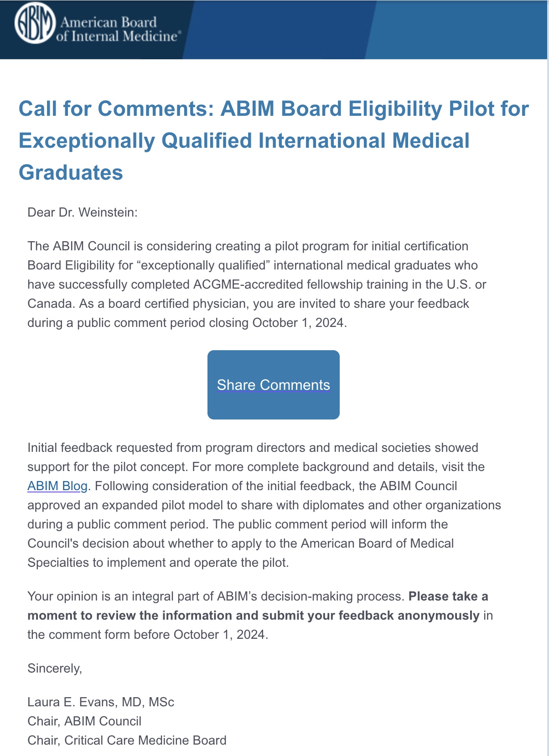This screenshot has height=756, width=549.
Task: Click the "Dear Dr. Weinstein" greeting
Action: (83, 212)
